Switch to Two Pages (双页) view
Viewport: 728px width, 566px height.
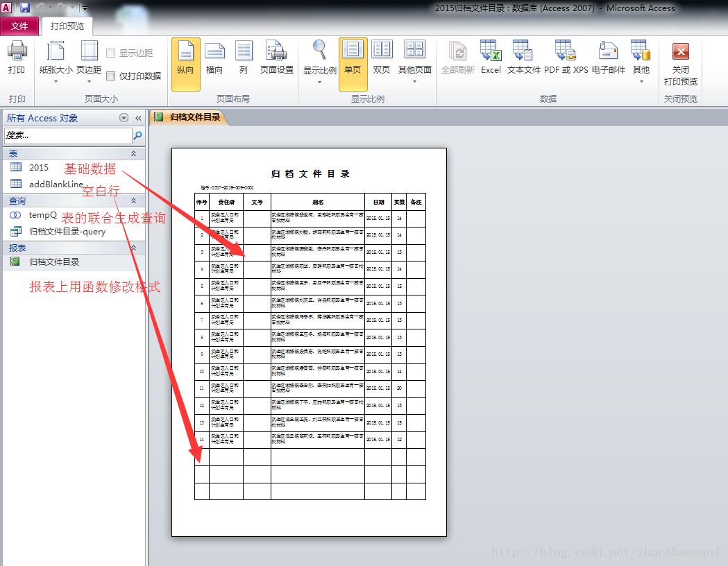coord(382,58)
